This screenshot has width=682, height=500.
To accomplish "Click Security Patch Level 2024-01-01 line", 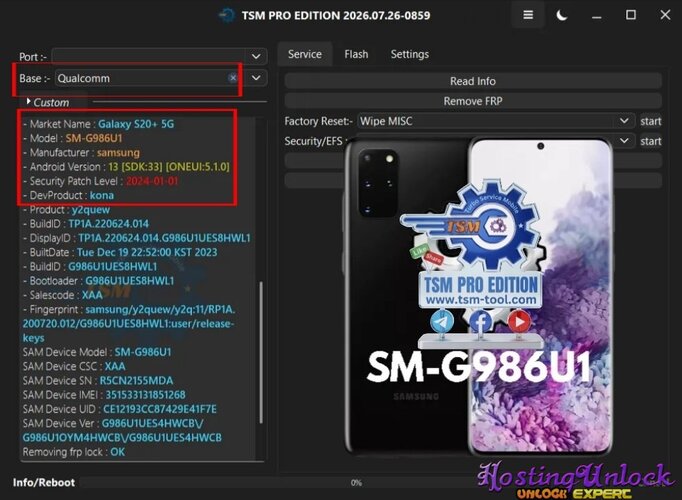I will (100, 181).
